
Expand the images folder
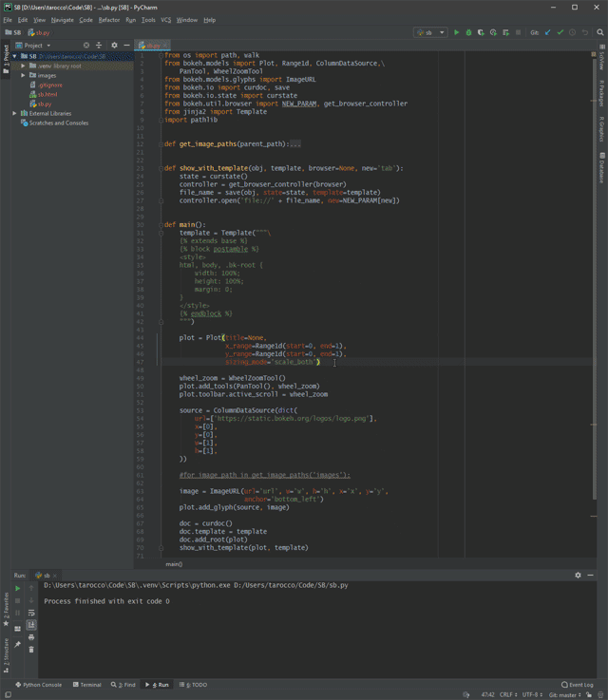click(23, 75)
